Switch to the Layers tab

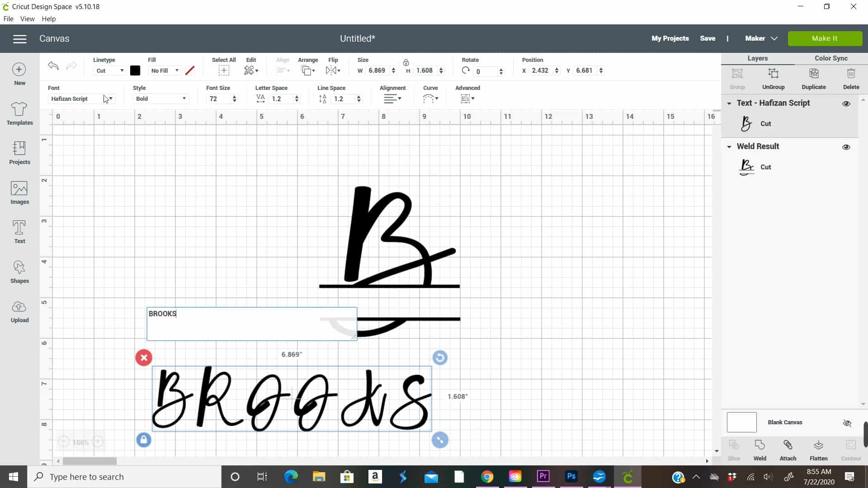coord(758,58)
